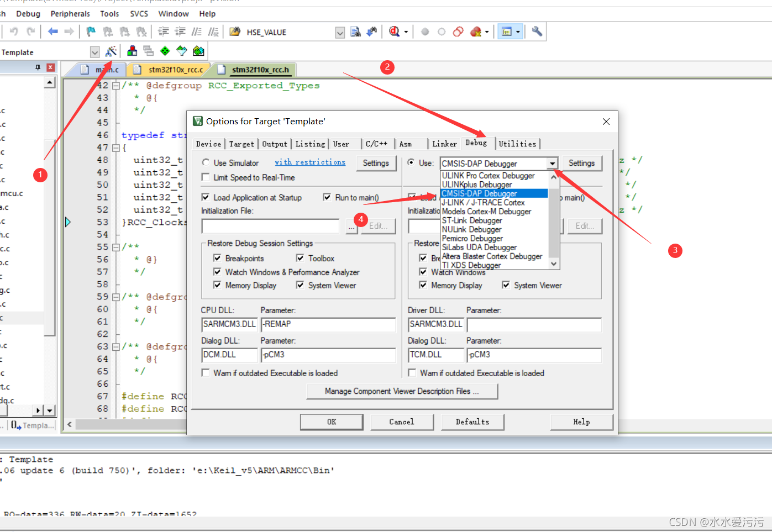Open Manage Component Viewer Description Files
Viewport: 772px width, 532px height.
point(402,391)
